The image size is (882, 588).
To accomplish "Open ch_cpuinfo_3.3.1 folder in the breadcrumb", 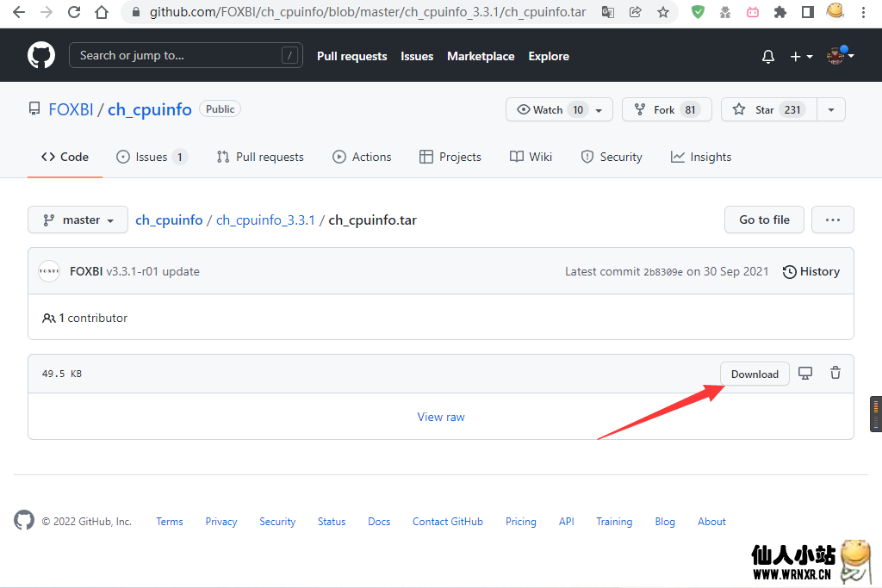I will click(x=265, y=220).
